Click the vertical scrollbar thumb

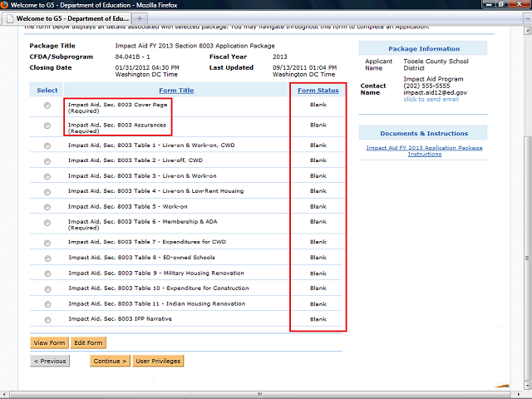[527, 258]
